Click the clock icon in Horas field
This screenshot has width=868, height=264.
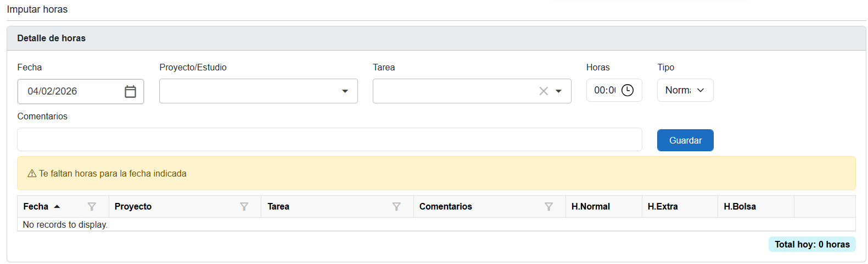tap(628, 90)
